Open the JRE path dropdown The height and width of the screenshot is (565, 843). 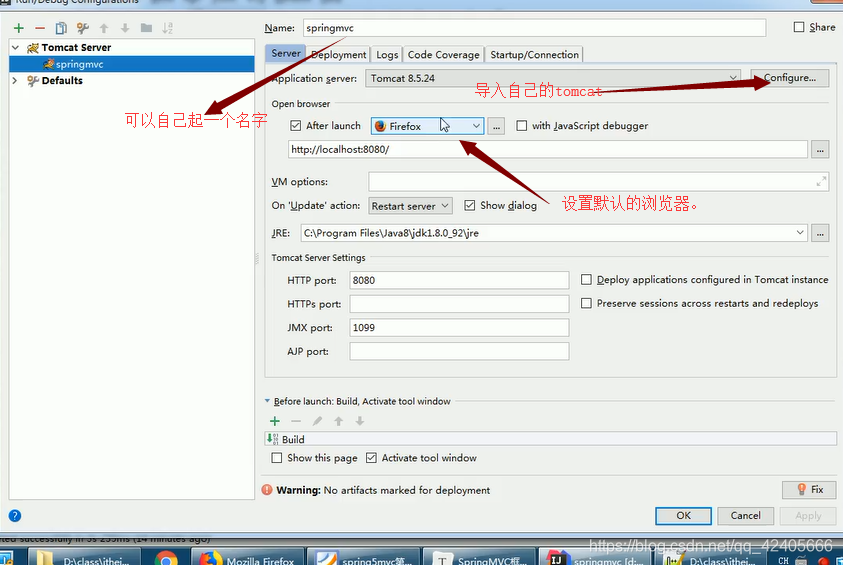click(799, 233)
